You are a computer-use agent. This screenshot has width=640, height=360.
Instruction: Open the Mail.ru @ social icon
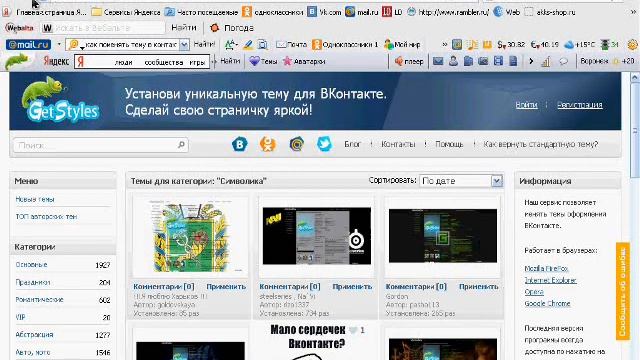pos(296,144)
